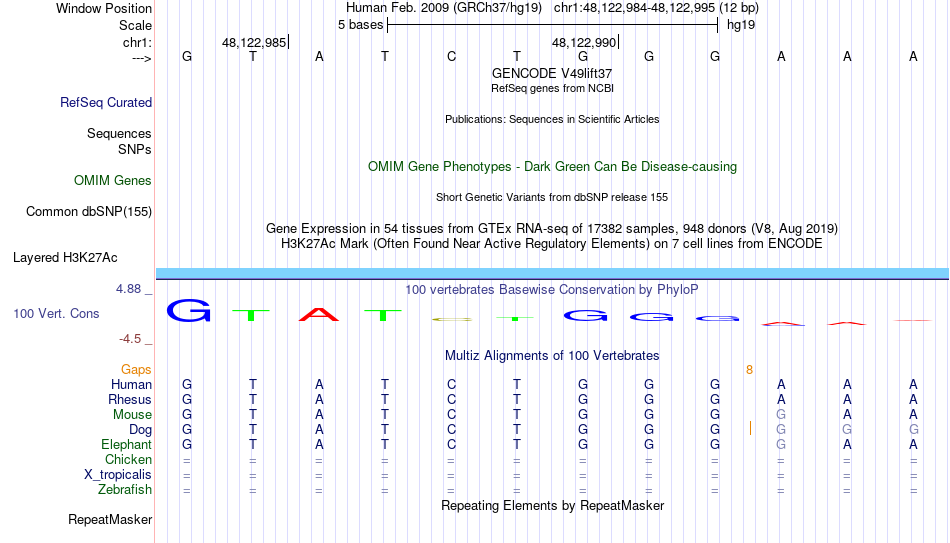
Task: Select the SNPs track label
Action: click(x=135, y=149)
